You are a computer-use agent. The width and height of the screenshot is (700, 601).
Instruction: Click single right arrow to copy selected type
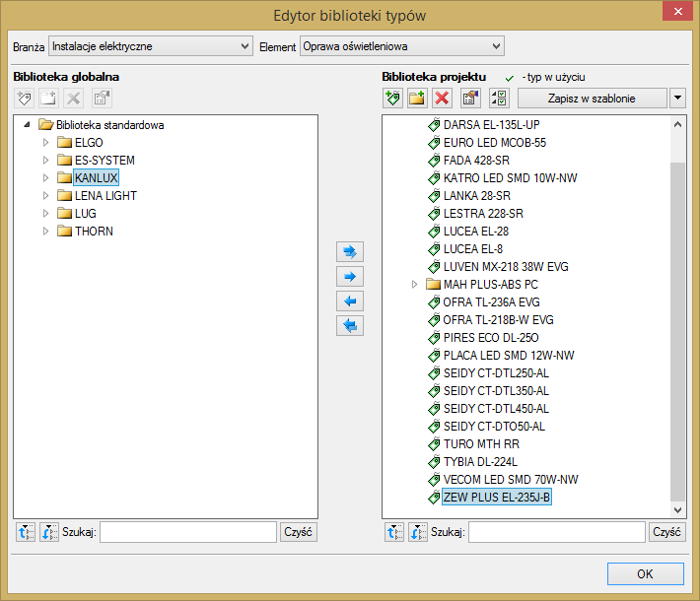[350, 277]
